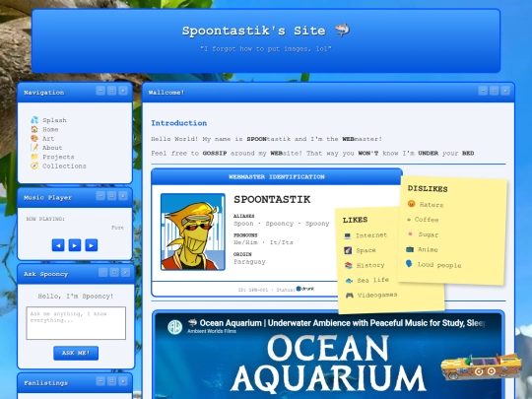Play the current song in Music Player

point(75,245)
